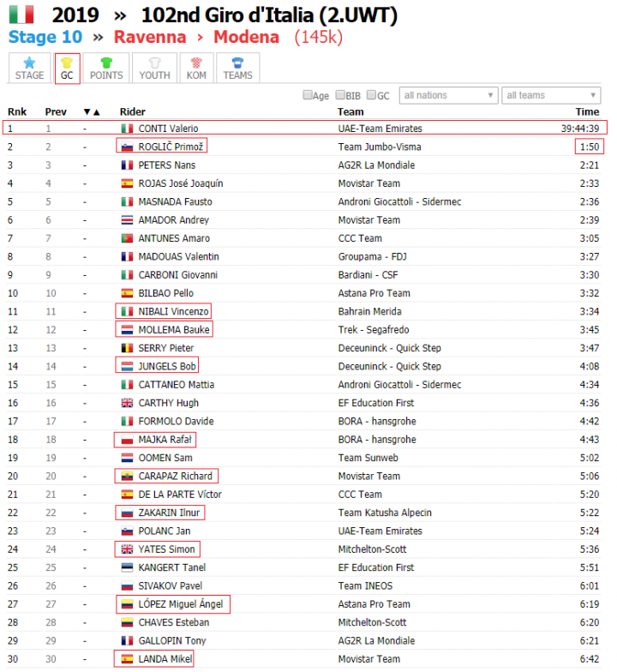This screenshot has width=617, height=672.
Task: Click the Slovenian flag beside ROGLIČ Primož
Action: [x=127, y=147]
